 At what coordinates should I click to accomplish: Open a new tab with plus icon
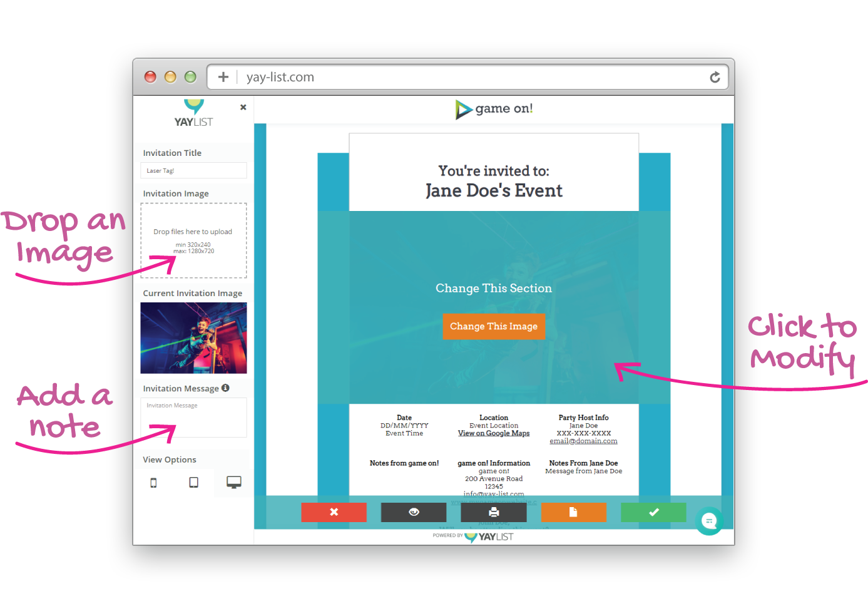point(223,77)
